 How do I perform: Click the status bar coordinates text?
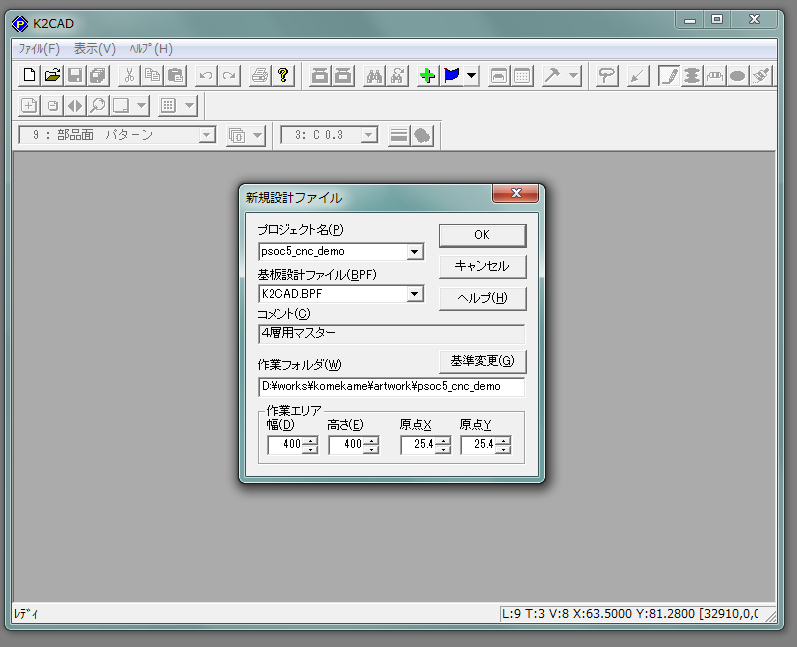(630, 614)
